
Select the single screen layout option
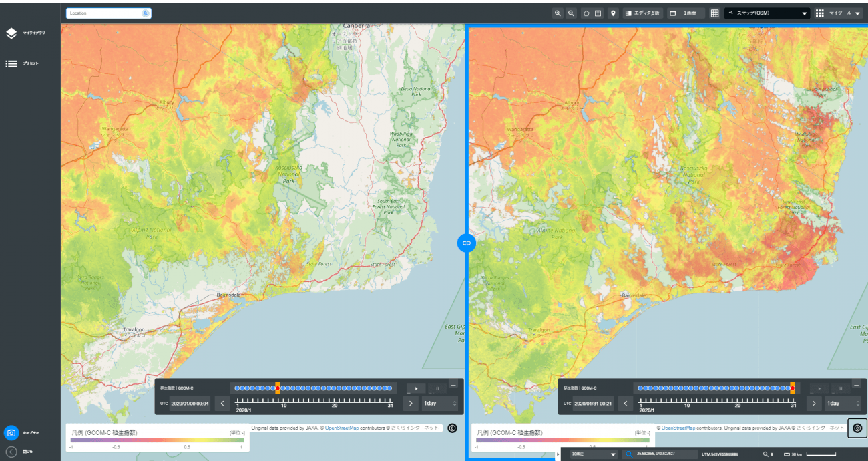pyautogui.click(x=686, y=13)
